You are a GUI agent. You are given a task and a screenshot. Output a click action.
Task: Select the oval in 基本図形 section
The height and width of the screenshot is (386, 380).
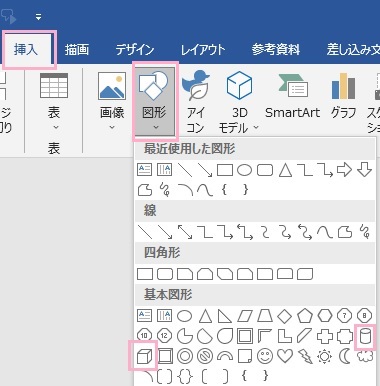(185, 316)
